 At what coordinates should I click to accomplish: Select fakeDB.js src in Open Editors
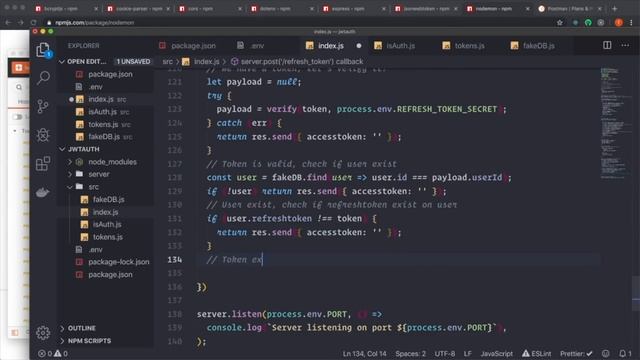tap(105, 137)
